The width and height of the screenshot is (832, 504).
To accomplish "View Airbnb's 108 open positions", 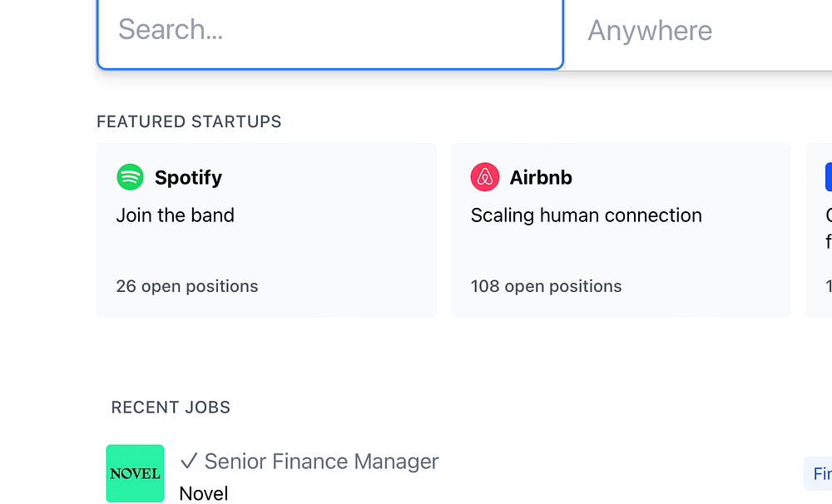I will point(546,286).
